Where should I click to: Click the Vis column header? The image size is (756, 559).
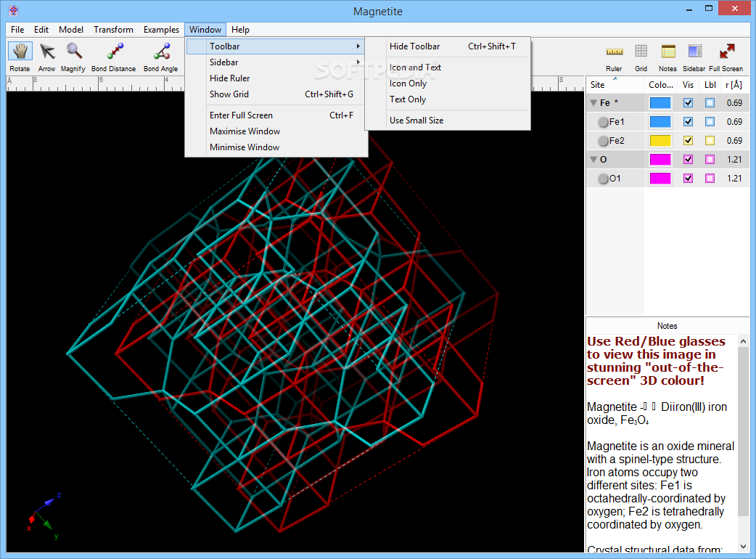(688, 84)
